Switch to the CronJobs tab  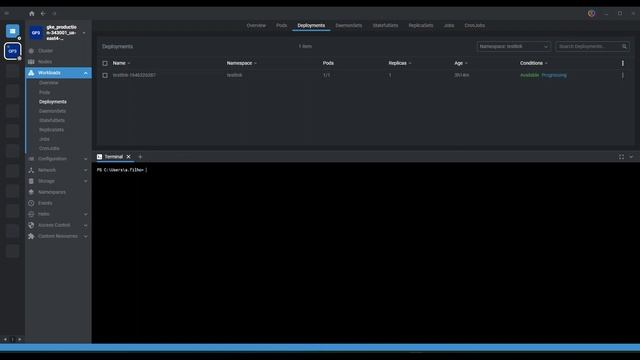(474, 25)
